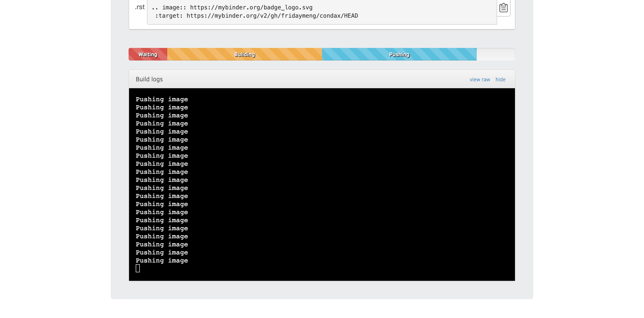Select the Pushing segment of the progress bar
Screen dimensions: 644x318
[399, 54]
